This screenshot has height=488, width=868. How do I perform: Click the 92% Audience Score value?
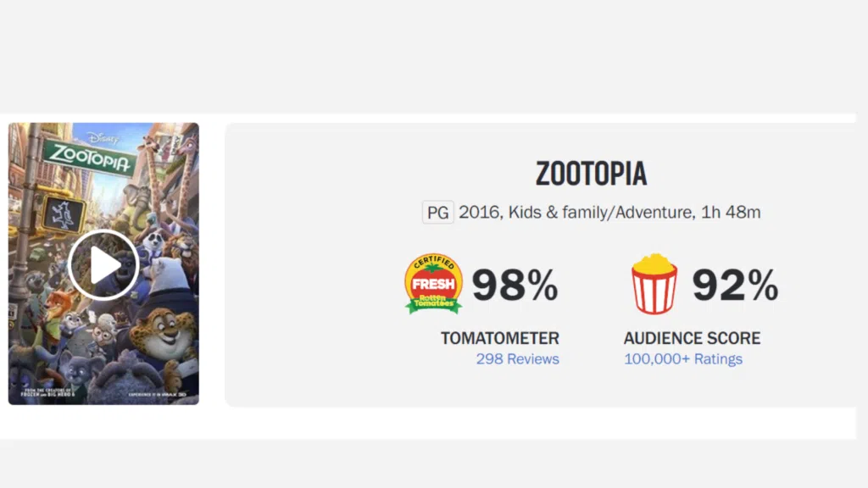pyautogui.click(x=735, y=285)
